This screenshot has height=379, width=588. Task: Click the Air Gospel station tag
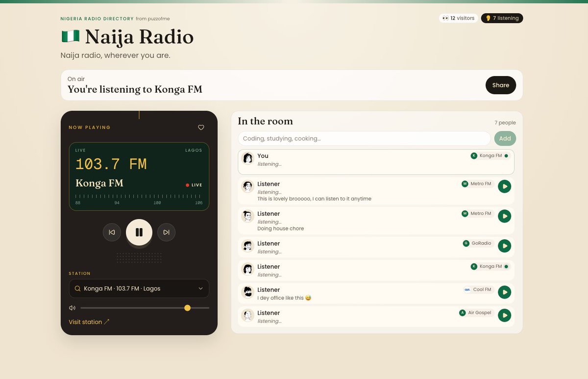[x=476, y=313]
